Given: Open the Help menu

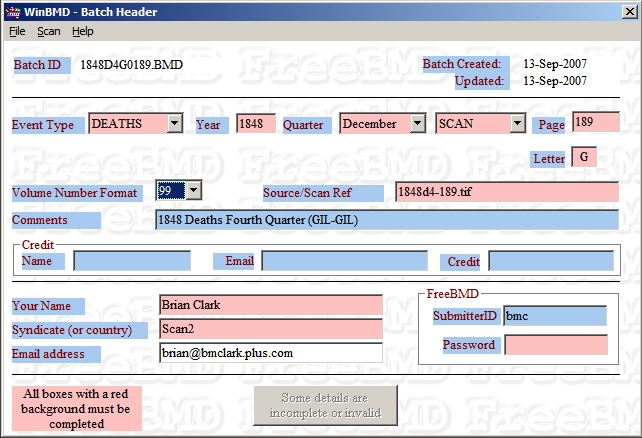Looking at the screenshot, I should 83,32.
